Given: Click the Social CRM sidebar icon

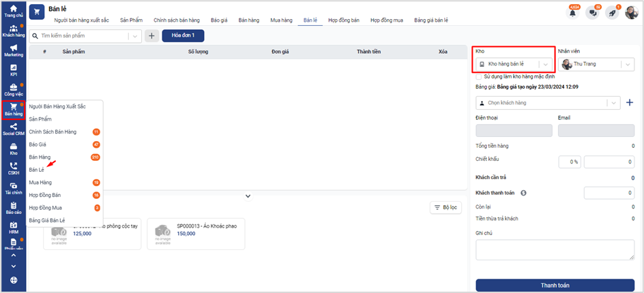Looking at the screenshot, I should (x=14, y=129).
